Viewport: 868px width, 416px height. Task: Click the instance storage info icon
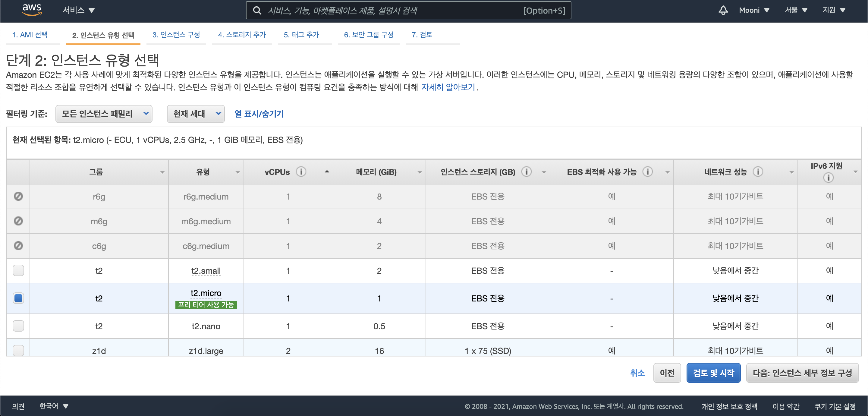pyautogui.click(x=526, y=172)
